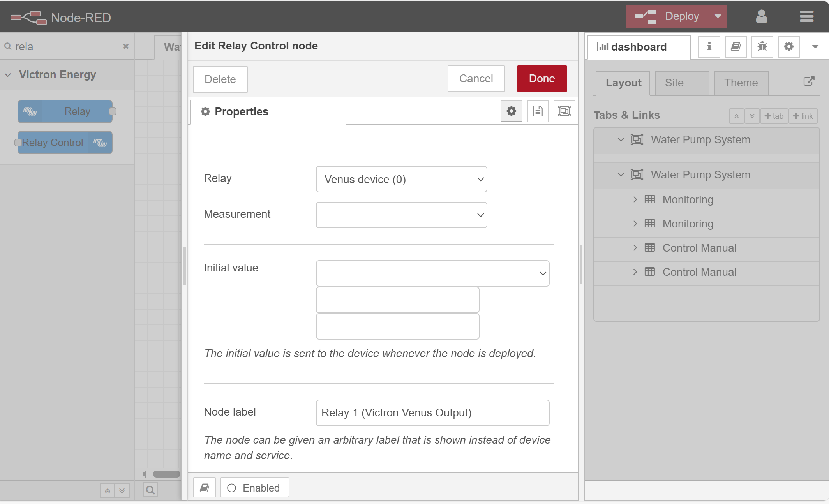Click the Node label text field

pos(432,413)
